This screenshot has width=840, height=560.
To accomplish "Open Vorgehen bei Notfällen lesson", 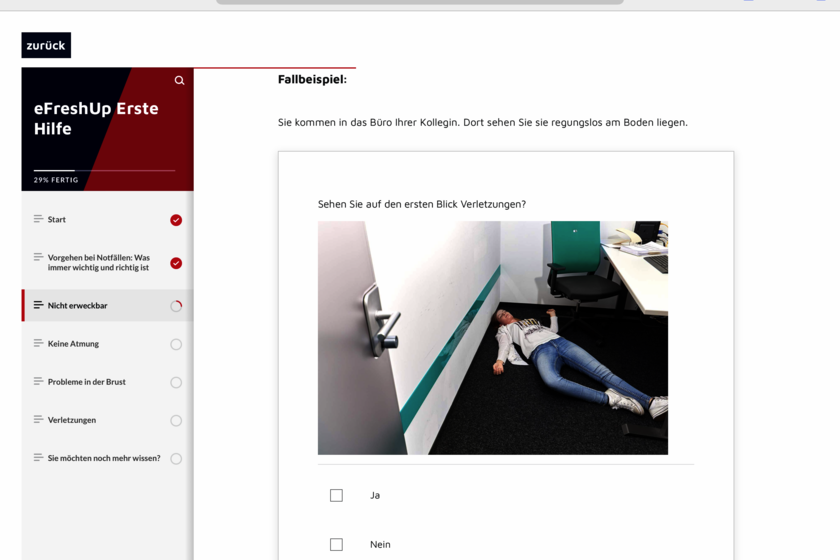I will pos(98,262).
